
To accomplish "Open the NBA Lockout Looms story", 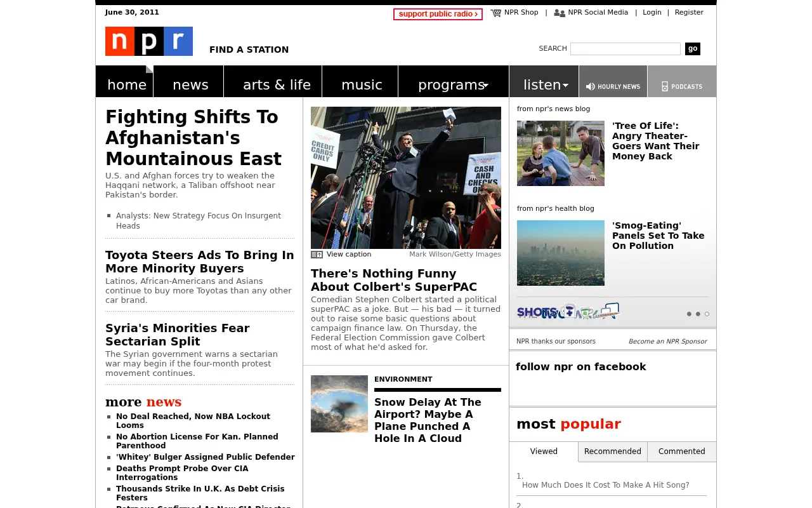I will coord(193,421).
